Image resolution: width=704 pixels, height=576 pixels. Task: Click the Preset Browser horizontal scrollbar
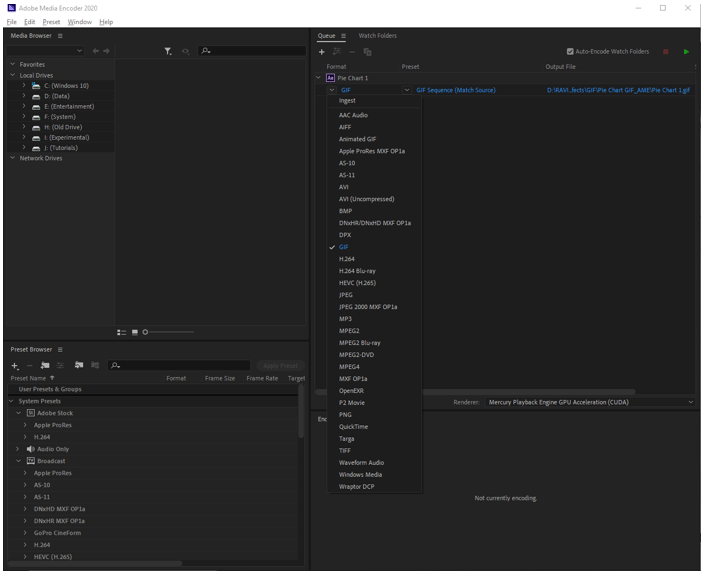(x=95, y=563)
